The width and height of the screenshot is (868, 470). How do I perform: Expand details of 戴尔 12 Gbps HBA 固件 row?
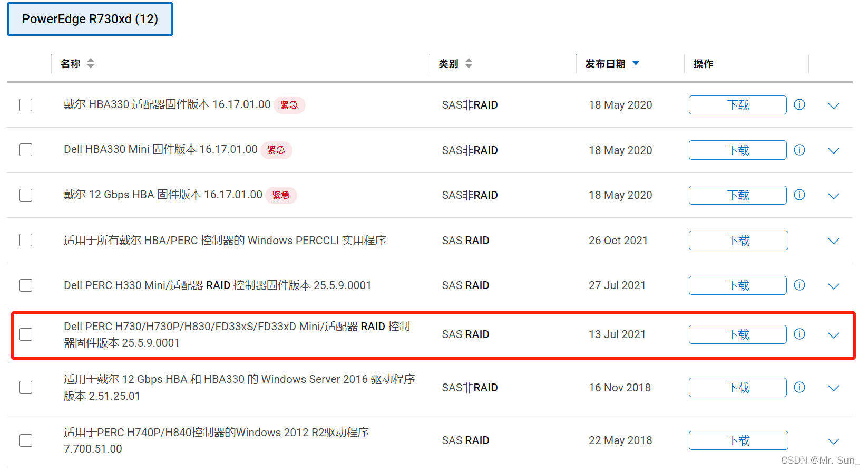[833, 196]
